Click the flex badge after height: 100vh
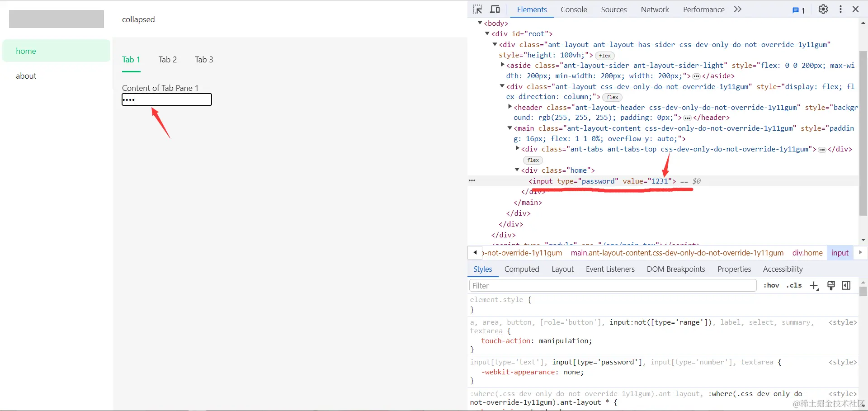868x411 pixels. click(605, 56)
